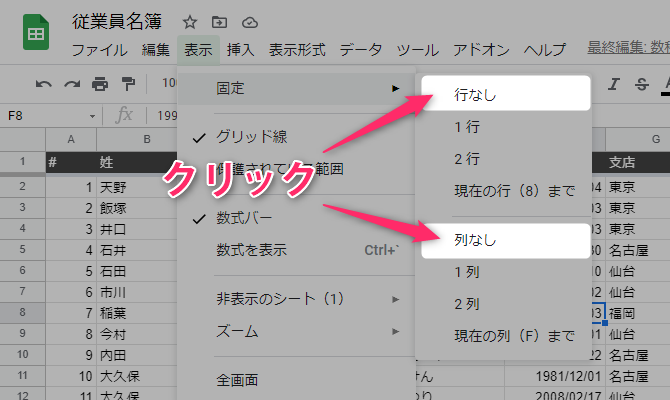The image size is (670, 400).
Task: Click the fx formula icon
Action: pos(124,115)
